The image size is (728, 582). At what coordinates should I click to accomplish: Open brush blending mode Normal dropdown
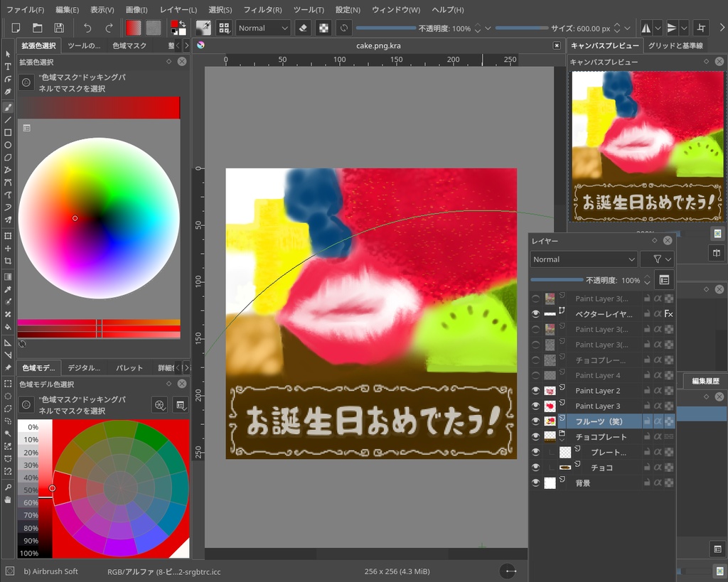pyautogui.click(x=263, y=28)
